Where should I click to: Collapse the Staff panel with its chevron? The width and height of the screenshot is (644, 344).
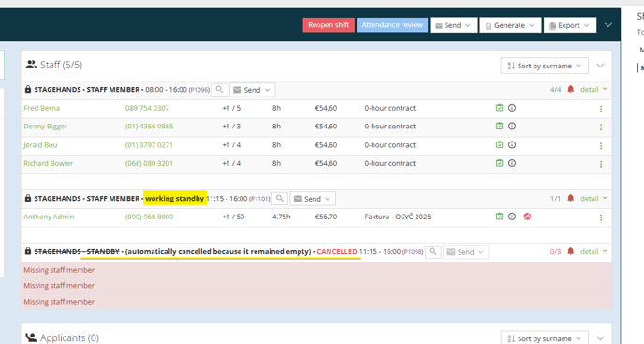point(600,66)
